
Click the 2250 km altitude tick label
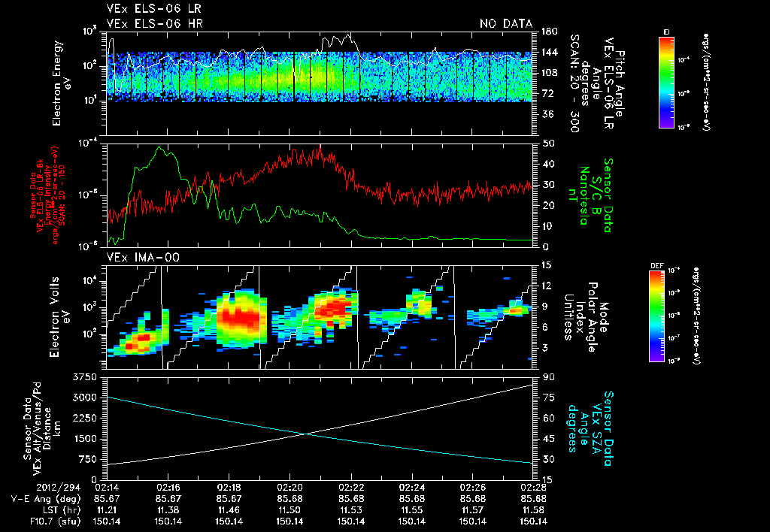(x=84, y=418)
